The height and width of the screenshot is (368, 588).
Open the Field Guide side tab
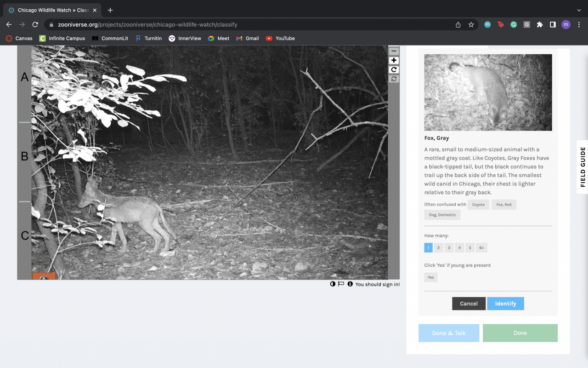582,167
